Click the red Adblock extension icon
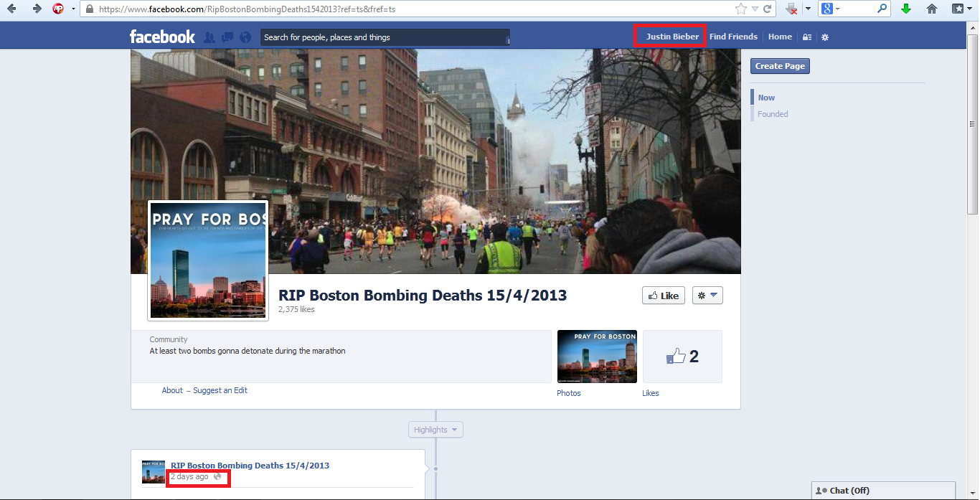 58,9
